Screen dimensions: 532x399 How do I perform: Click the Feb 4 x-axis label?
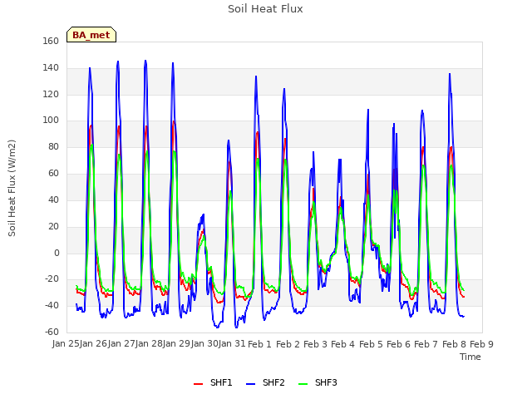[343, 344]
